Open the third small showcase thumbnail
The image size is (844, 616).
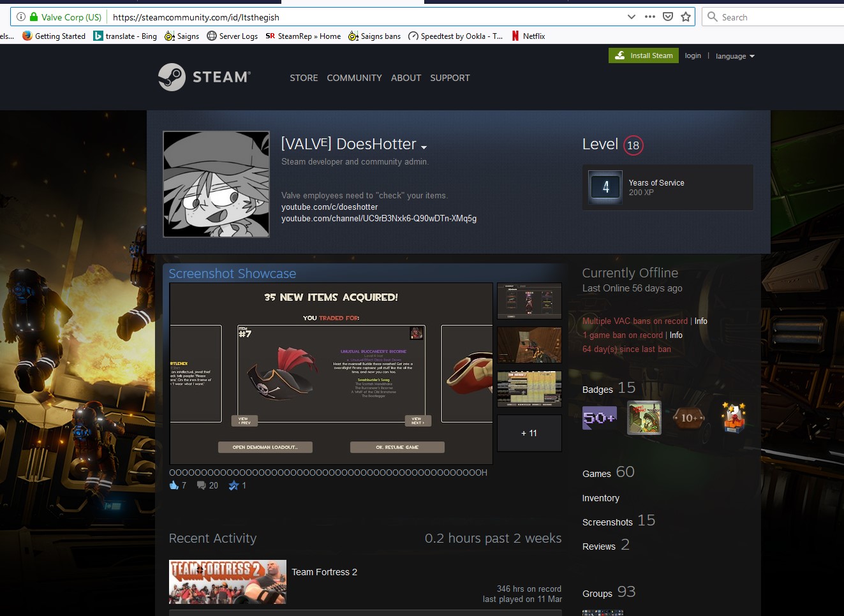click(x=529, y=389)
